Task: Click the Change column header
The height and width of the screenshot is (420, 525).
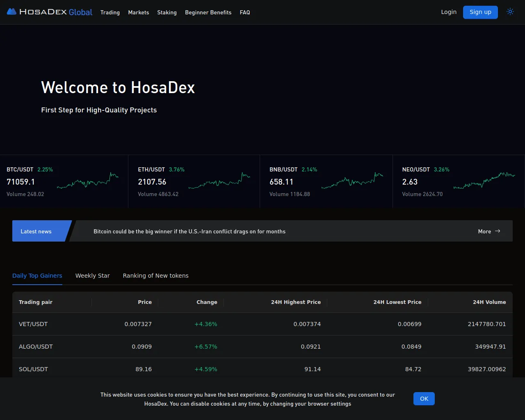Action: click(207, 302)
